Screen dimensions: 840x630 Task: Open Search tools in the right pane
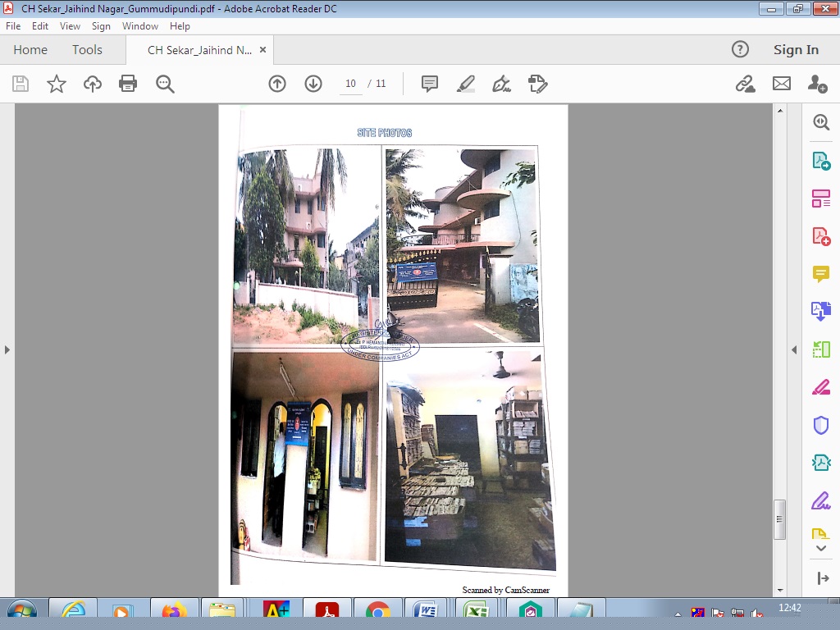tap(820, 122)
